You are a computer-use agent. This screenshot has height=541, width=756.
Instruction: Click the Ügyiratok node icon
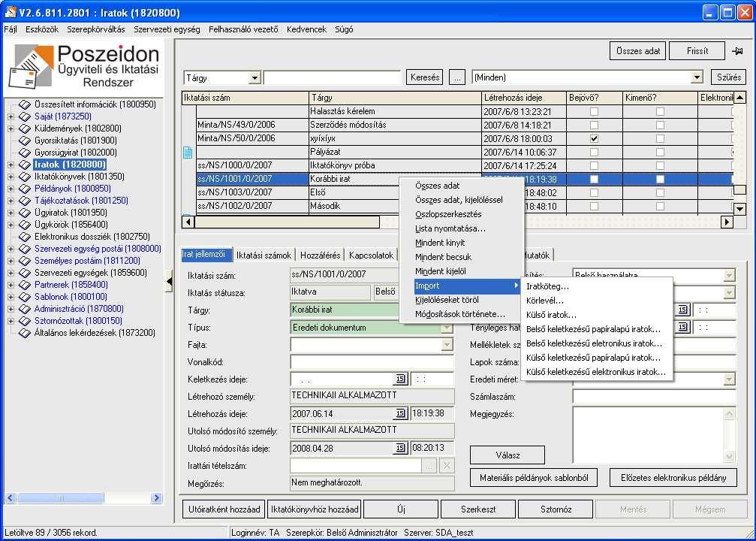(x=25, y=213)
